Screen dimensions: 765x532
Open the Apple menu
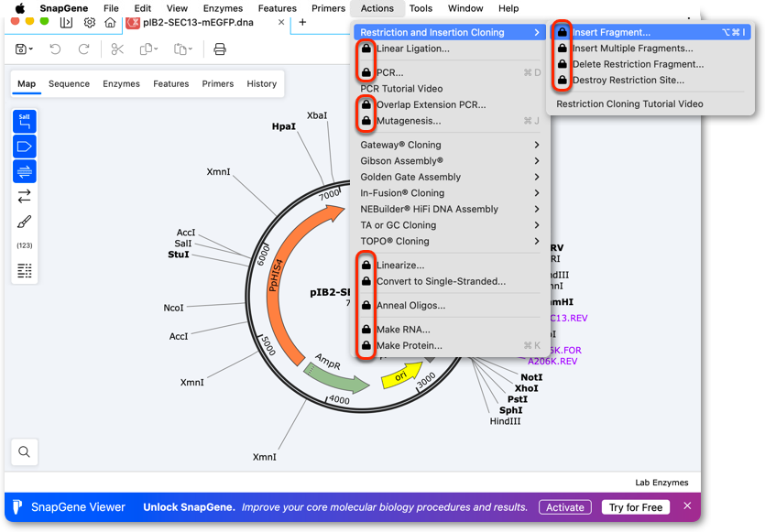[x=20, y=8]
